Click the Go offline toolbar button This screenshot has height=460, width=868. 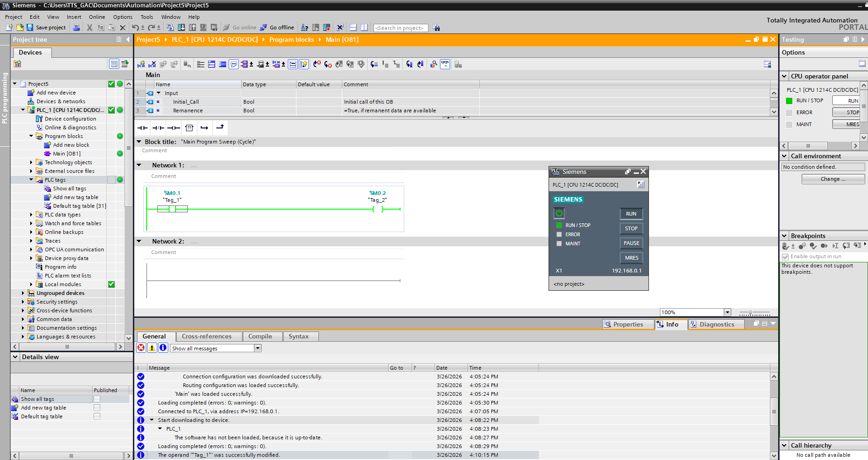click(277, 28)
